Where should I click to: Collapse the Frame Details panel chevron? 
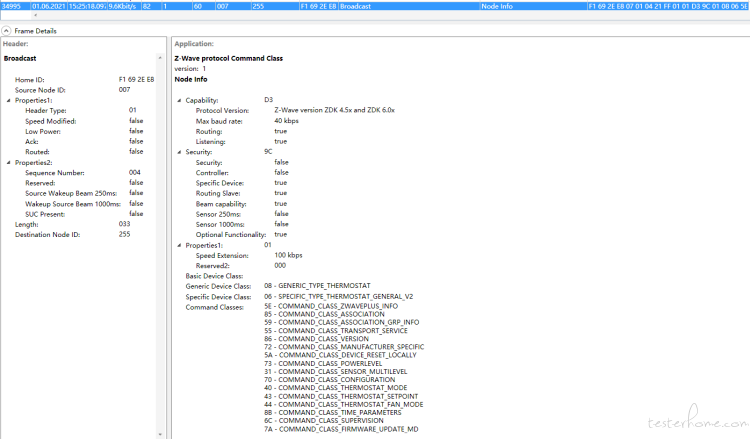6,31
